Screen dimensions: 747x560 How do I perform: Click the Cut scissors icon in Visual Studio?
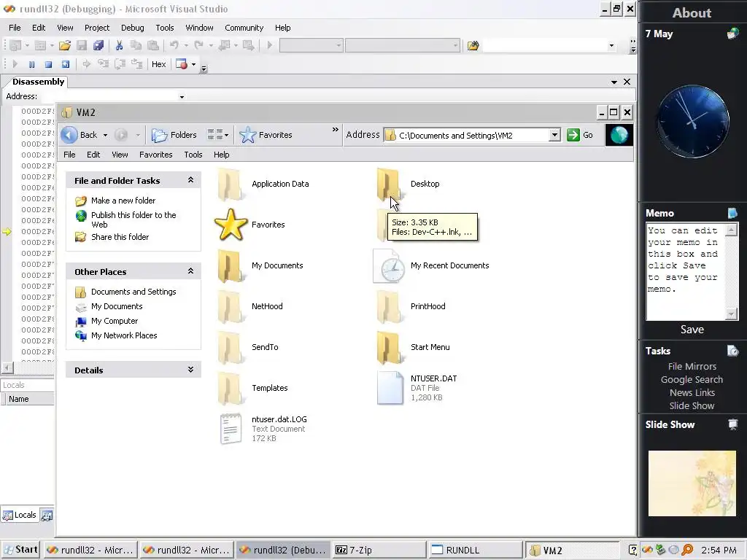click(x=119, y=46)
